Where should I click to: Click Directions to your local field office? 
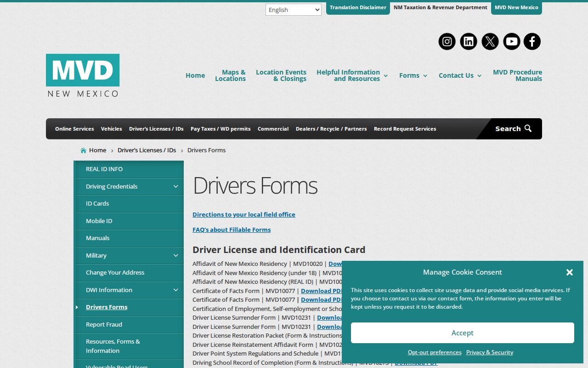tap(244, 214)
